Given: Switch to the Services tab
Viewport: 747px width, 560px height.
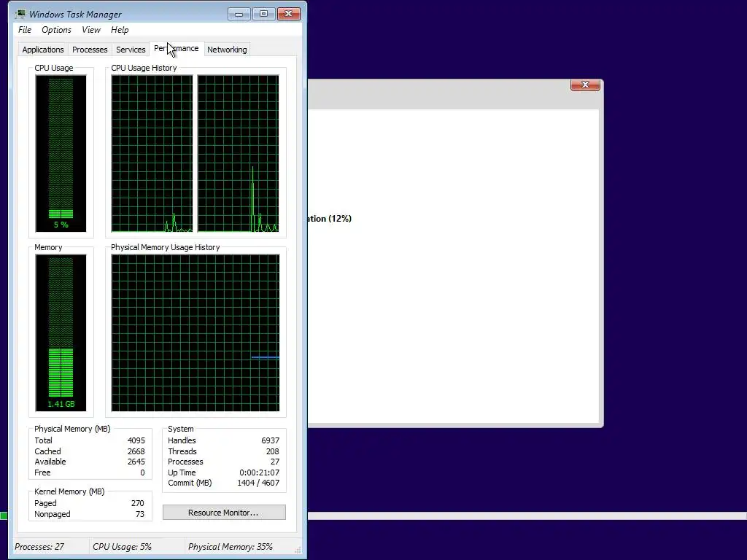Looking at the screenshot, I should pyautogui.click(x=131, y=50).
